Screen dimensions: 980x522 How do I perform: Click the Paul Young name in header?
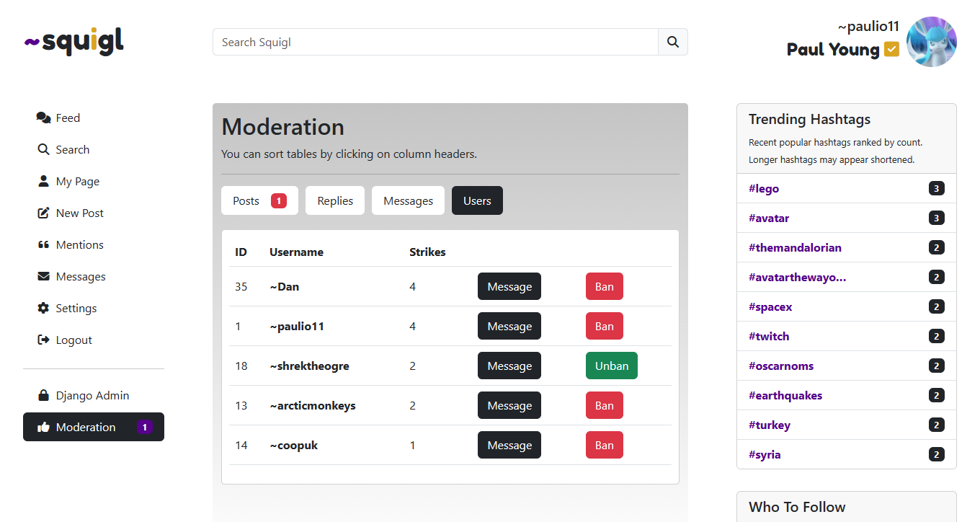click(833, 49)
